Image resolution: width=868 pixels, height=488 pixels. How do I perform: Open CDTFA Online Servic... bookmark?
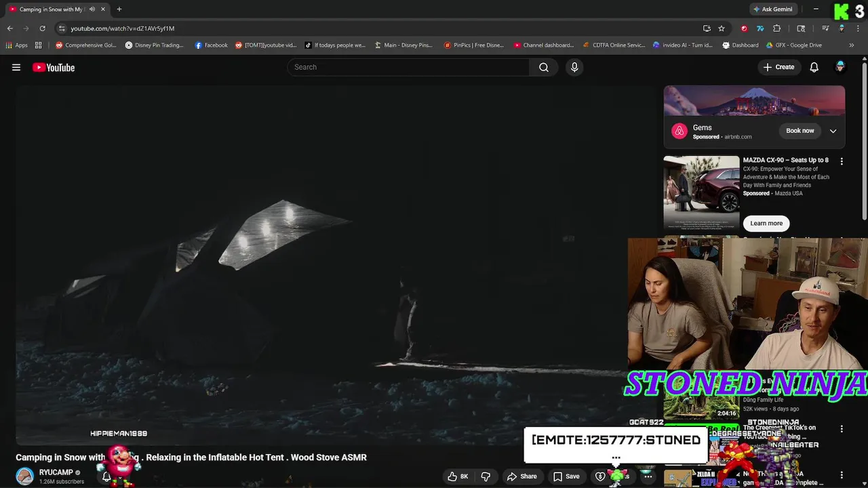(x=613, y=45)
